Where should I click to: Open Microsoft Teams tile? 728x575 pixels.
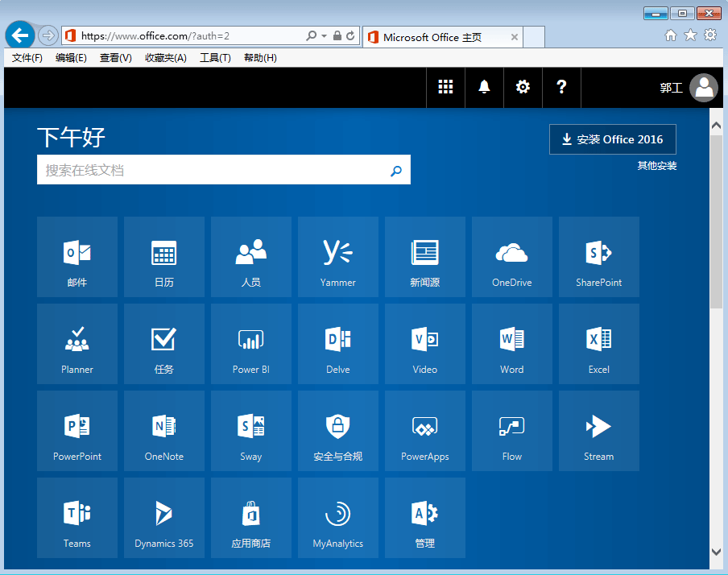pos(77,518)
